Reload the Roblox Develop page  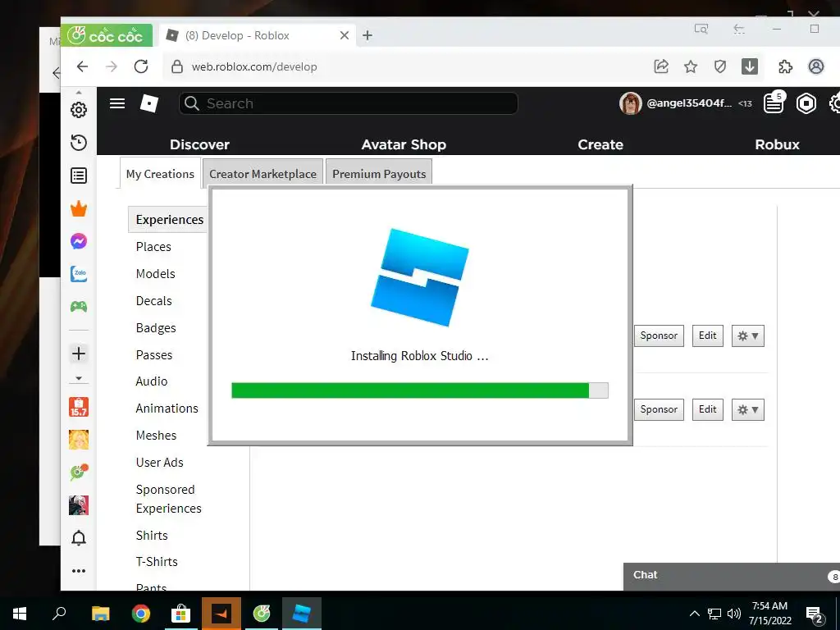tap(141, 66)
